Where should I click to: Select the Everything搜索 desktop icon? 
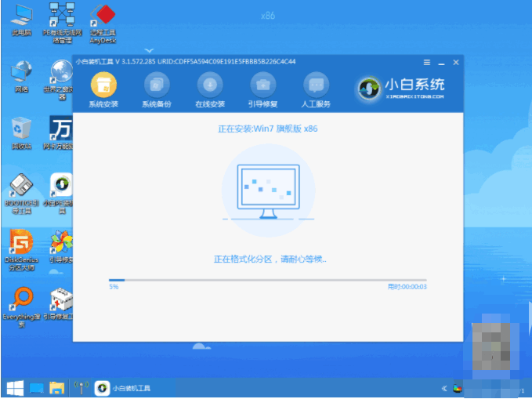21,307
